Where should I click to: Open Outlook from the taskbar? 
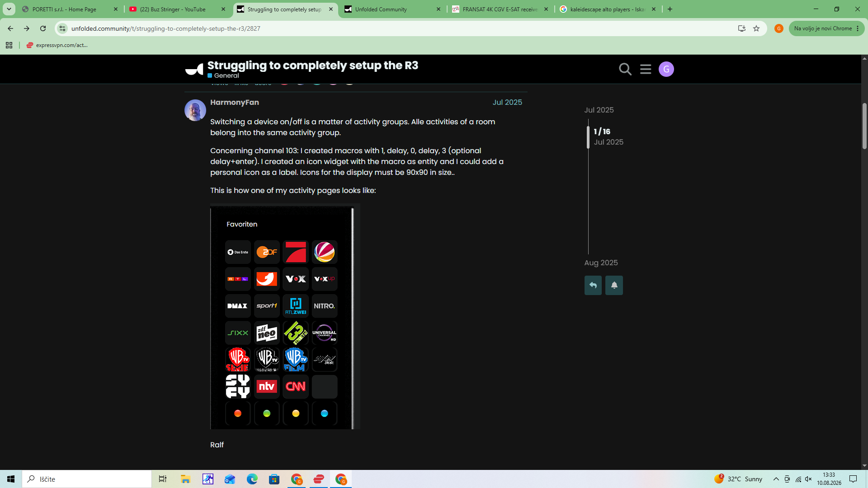[230, 479]
